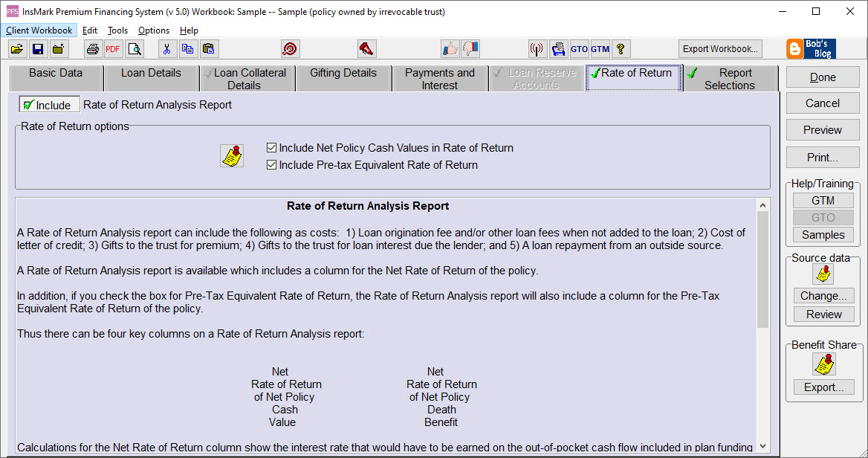Click the thumbs-up toolbar icon
868x458 pixels.
pos(450,48)
